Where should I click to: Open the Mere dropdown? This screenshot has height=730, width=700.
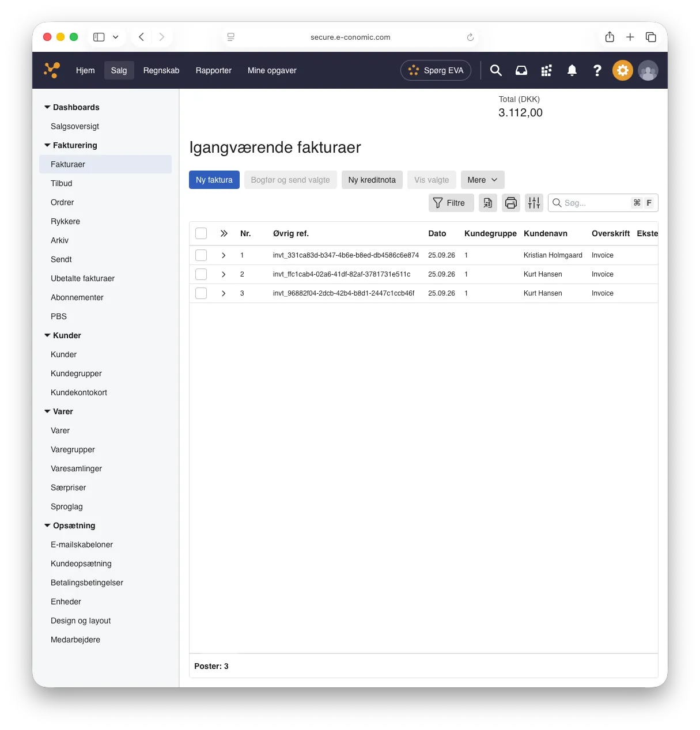[x=483, y=180]
